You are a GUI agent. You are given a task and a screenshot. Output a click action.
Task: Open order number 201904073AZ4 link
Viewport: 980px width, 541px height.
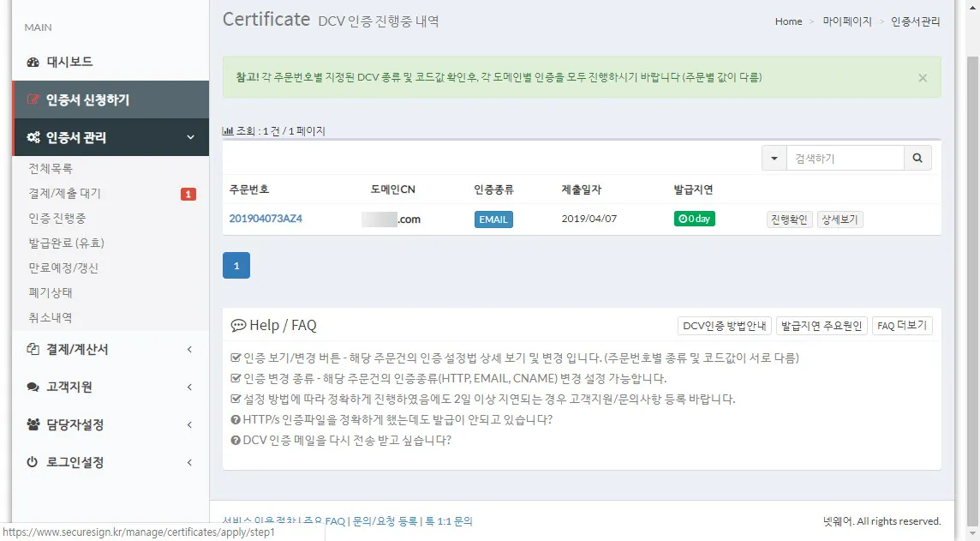266,219
